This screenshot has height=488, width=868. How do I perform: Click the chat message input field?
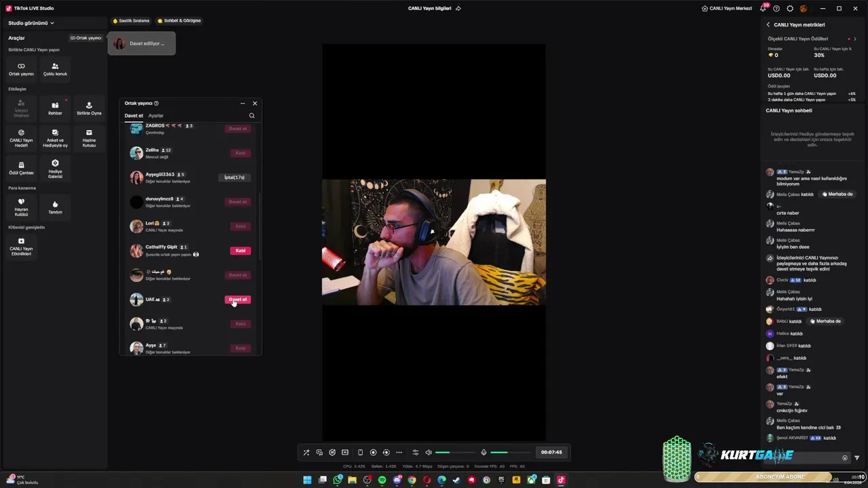point(807,457)
